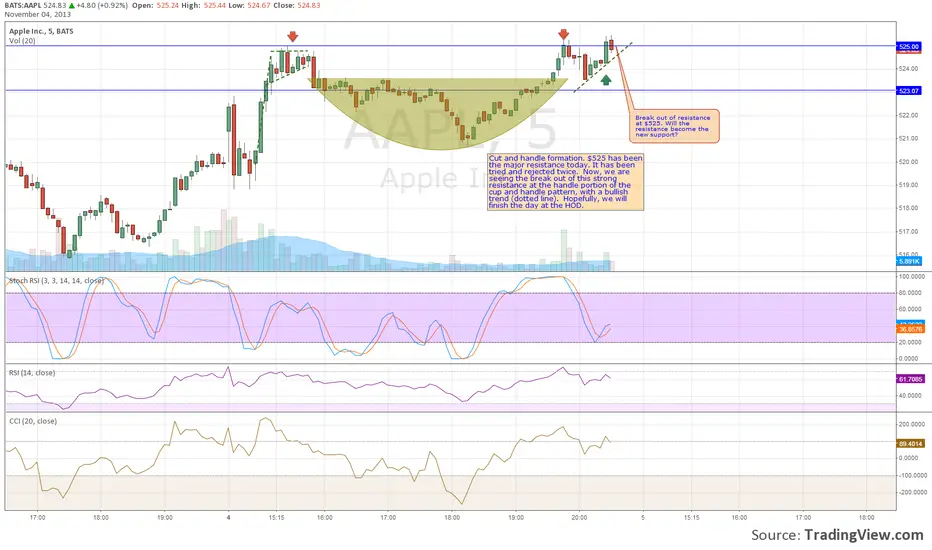Click the November 04, 2013 date text
932x550 pixels.
[x=37, y=14]
